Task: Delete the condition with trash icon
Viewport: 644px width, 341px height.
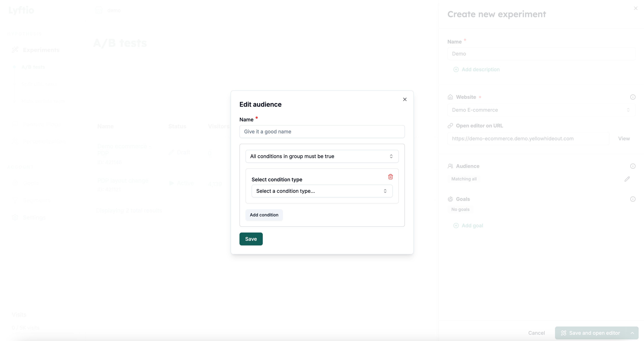Action: tap(390, 177)
